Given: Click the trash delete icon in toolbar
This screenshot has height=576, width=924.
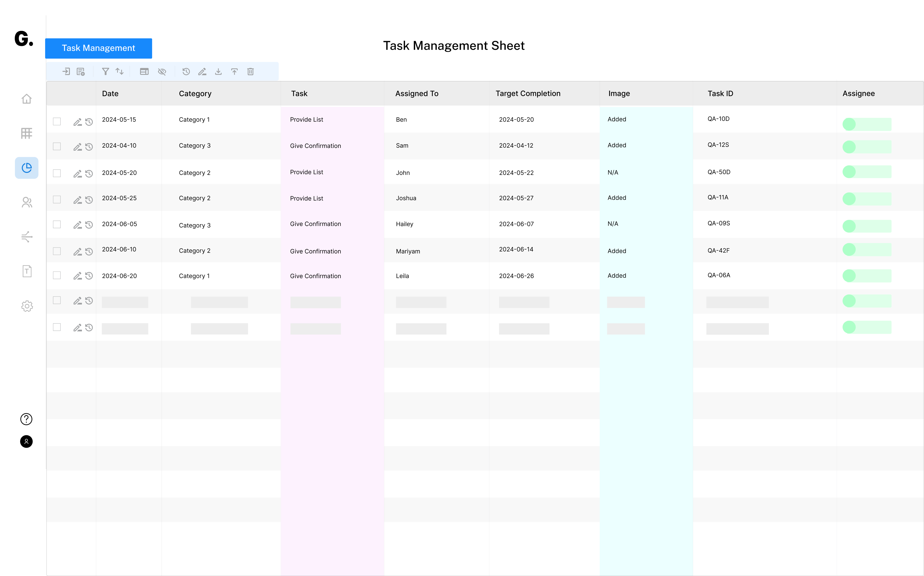Looking at the screenshot, I should point(250,72).
